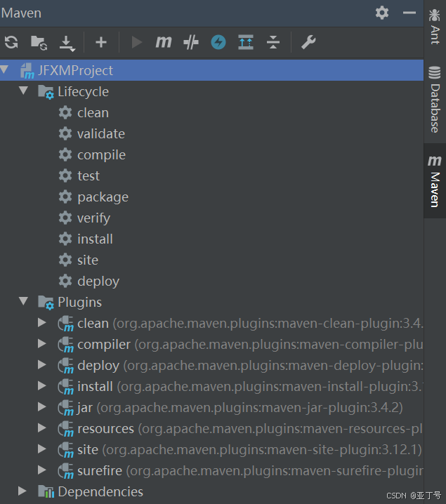Collapse the JFXMProject node
This screenshot has width=446, height=504.
point(4,69)
